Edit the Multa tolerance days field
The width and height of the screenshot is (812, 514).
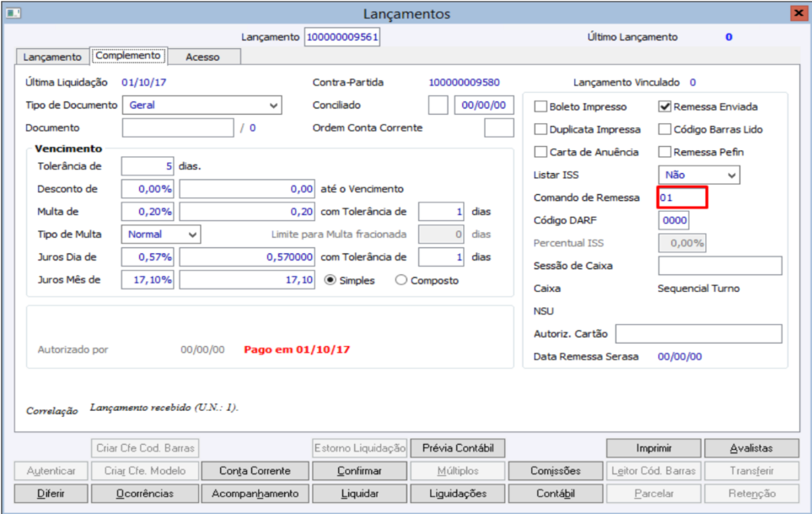441,211
